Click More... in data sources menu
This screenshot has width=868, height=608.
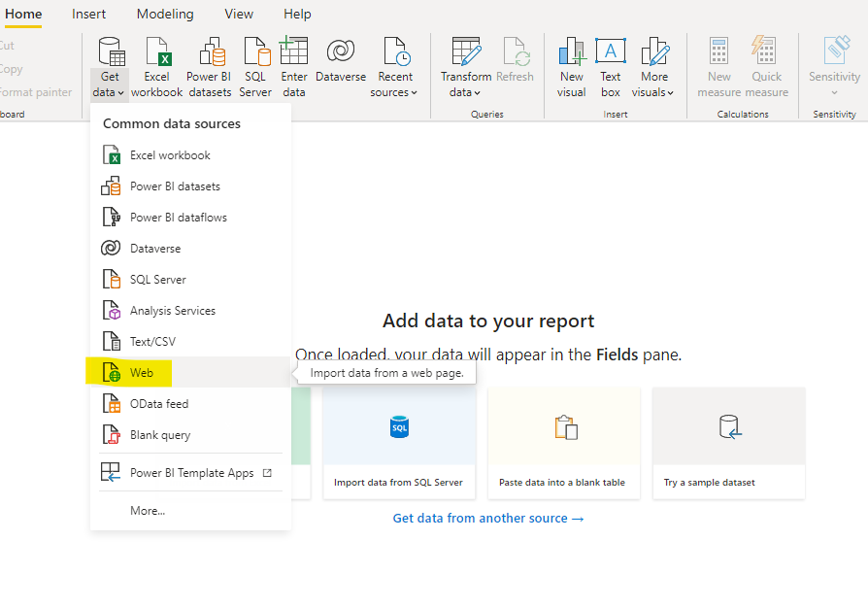pos(190,511)
